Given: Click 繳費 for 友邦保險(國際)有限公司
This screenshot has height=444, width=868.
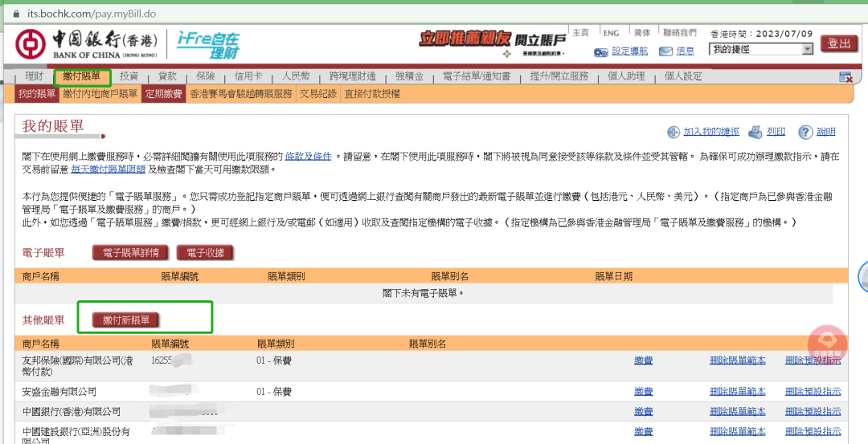Looking at the screenshot, I should [643, 360].
